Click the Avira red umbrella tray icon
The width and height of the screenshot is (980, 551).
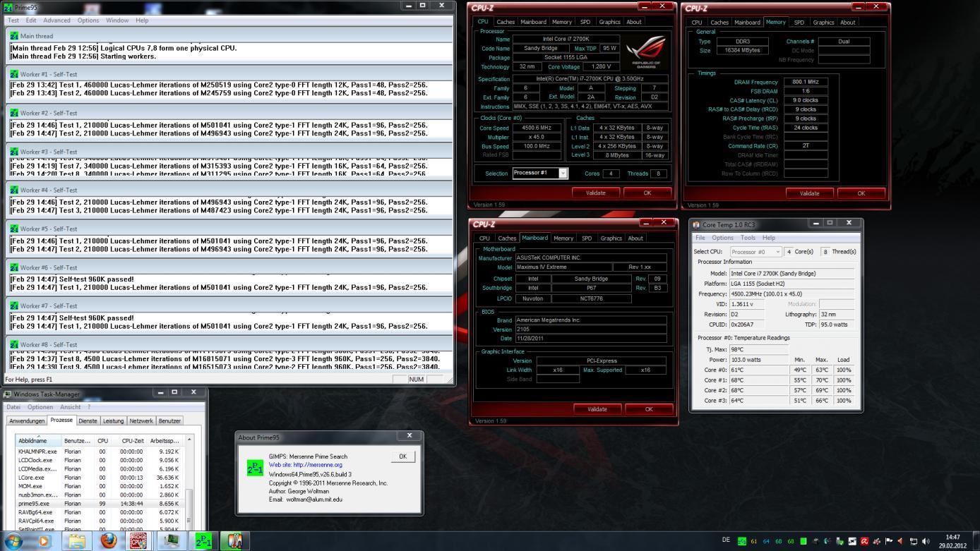click(864, 541)
